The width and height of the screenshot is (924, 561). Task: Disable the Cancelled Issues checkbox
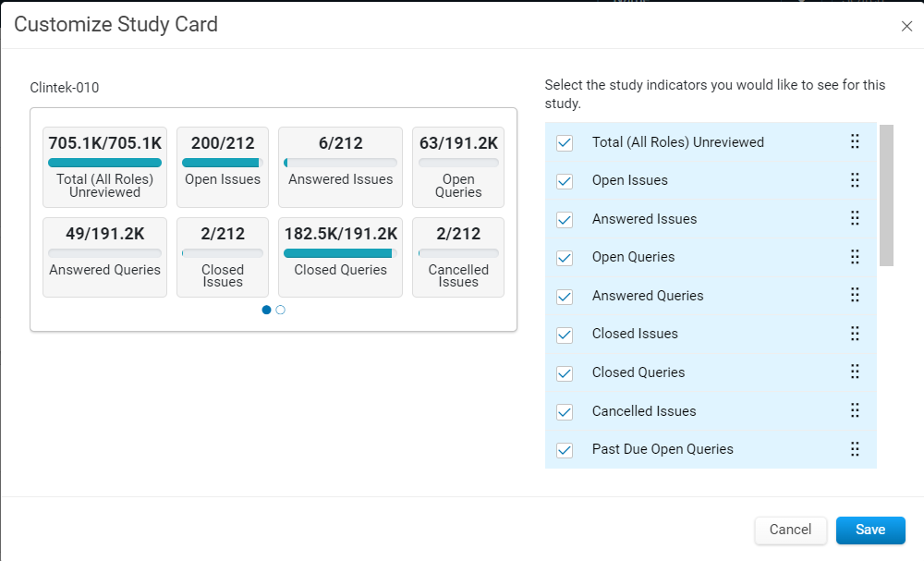[565, 412]
